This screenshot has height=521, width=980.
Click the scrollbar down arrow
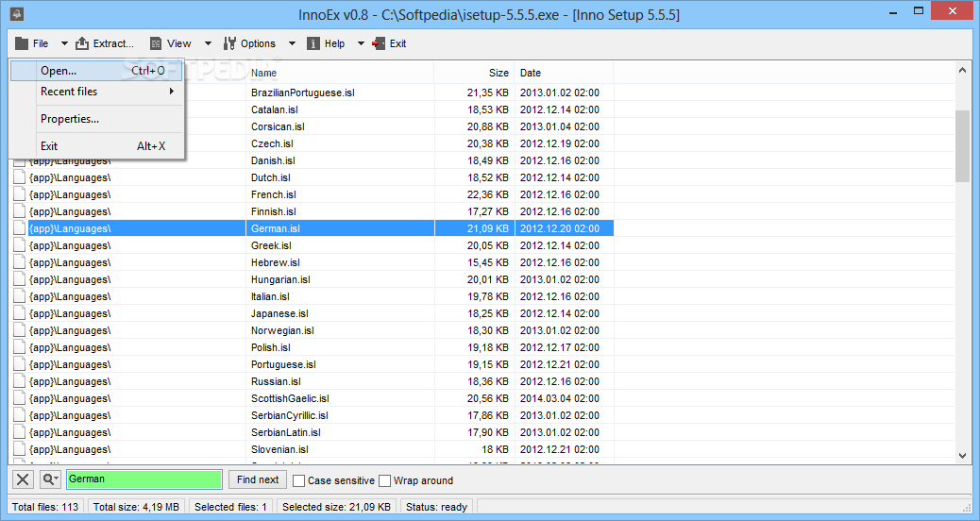point(962,456)
